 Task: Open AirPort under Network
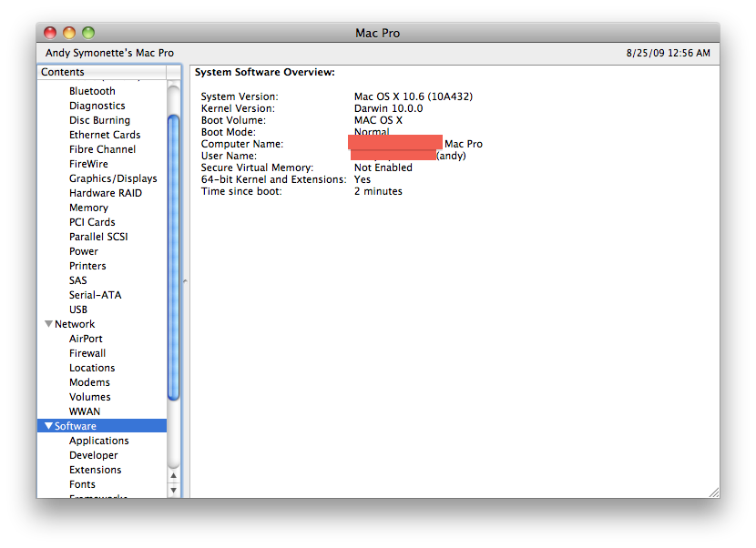pyautogui.click(x=86, y=339)
